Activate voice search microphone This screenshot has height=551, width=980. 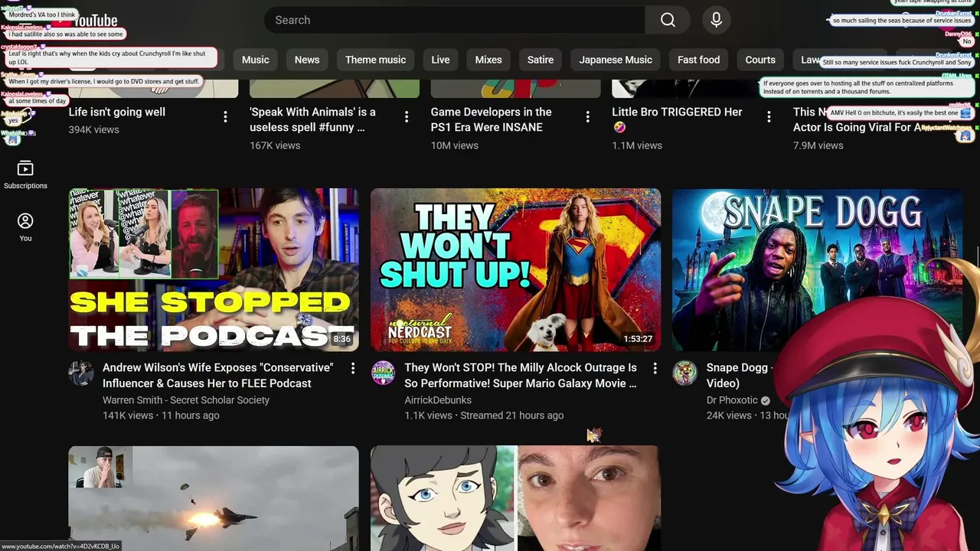tap(716, 20)
